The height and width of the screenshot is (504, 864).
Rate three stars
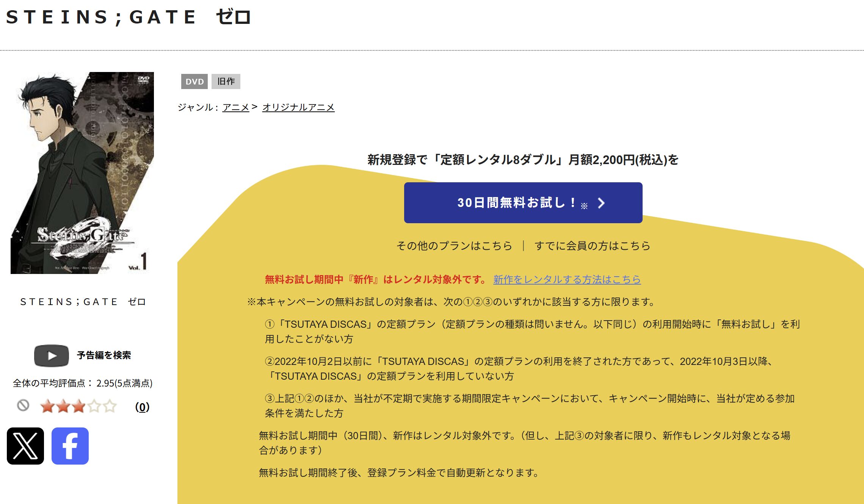(78, 406)
